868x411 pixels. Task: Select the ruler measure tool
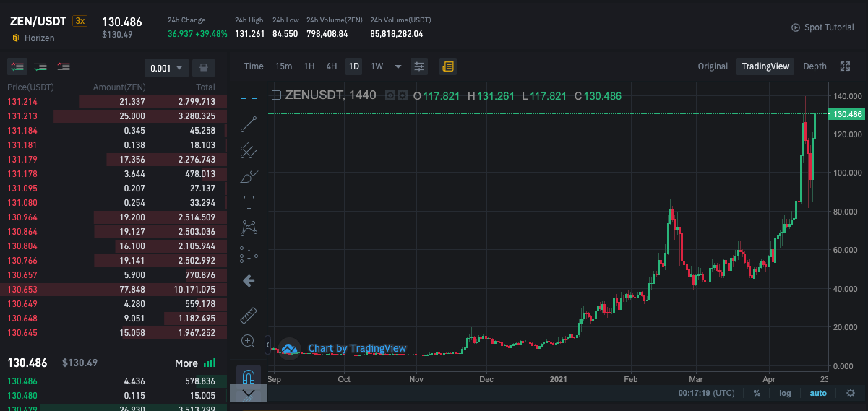249,316
